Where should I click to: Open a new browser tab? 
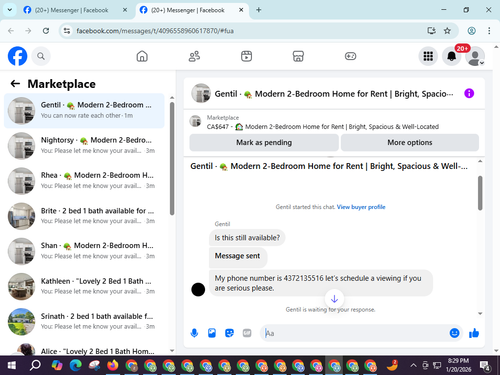[x=259, y=10]
